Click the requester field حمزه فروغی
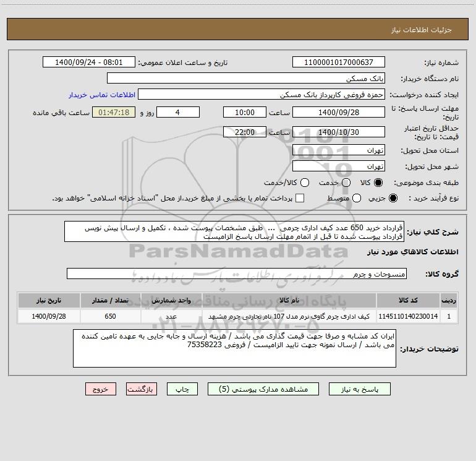The width and height of the screenshot is (476, 461). click(261, 95)
